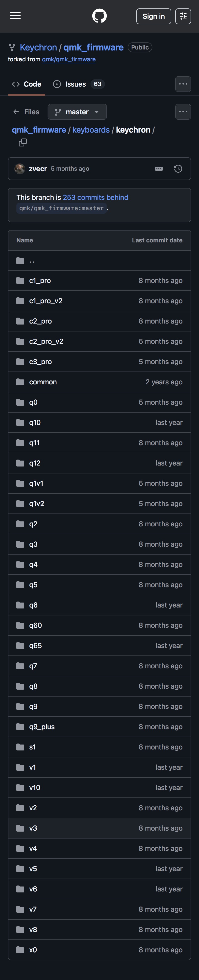The width and height of the screenshot is (199, 980).
Task: Open more repository tabs menu
Action: tap(183, 84)
